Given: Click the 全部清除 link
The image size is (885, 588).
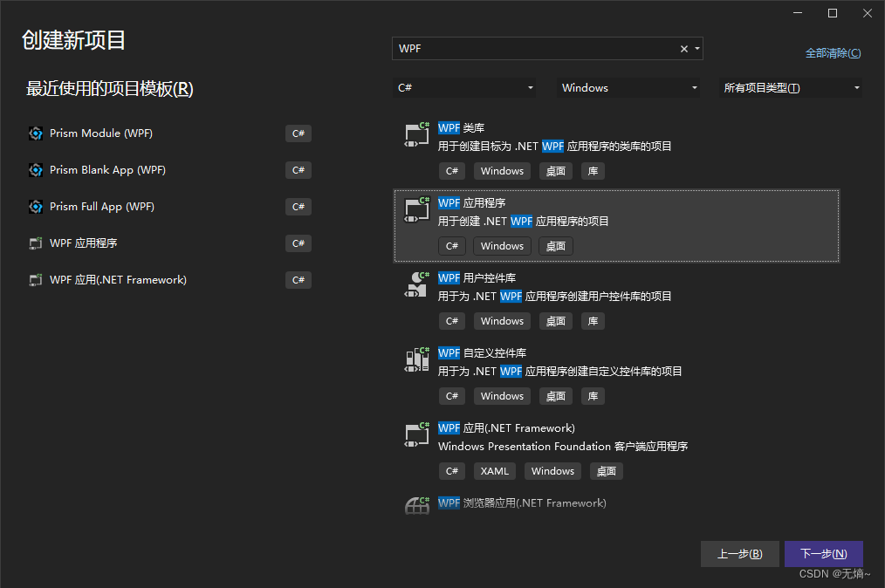Looking at the screenshot, I should pos(833,52).
